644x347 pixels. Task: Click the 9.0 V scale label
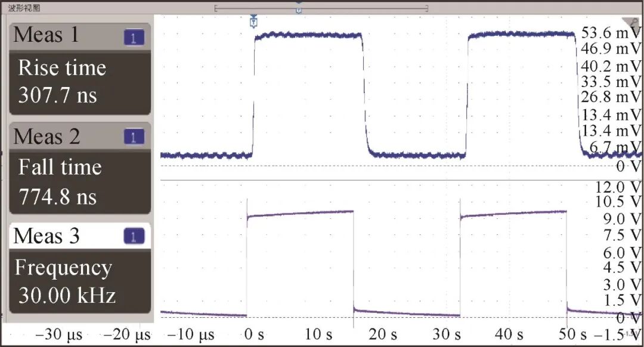[622, 219]
